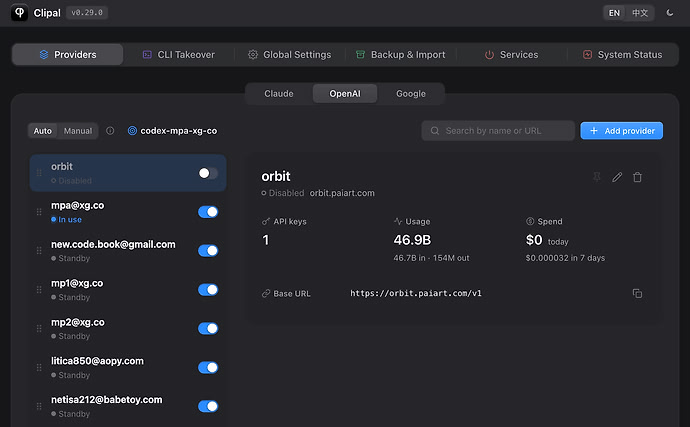Click drag handle for netisa212@babetoy.com row

(x=39, y=406)
